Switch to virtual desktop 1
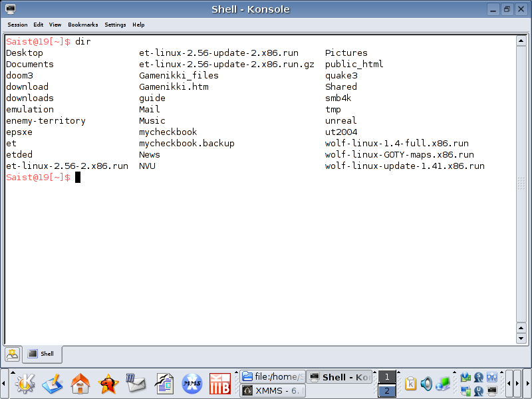The height and width of the screenshot is (399, 532). (x=387, y=377)
